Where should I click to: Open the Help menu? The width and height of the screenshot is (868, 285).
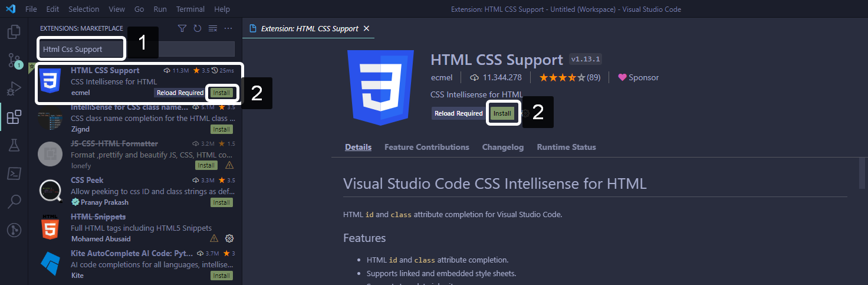[222, 9]
